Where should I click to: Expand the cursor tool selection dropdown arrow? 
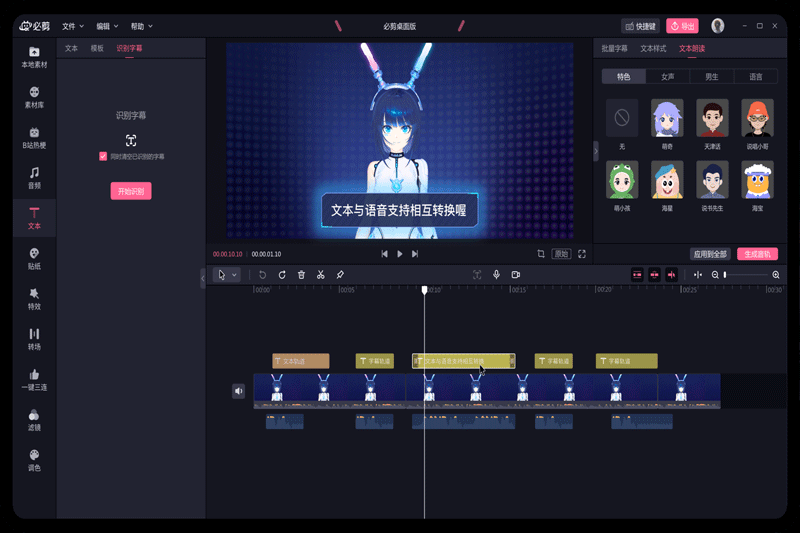(x=235, y=274)
